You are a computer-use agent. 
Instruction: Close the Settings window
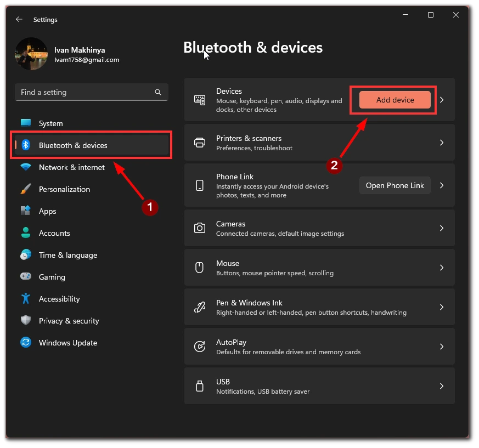(x=456, y=15)
